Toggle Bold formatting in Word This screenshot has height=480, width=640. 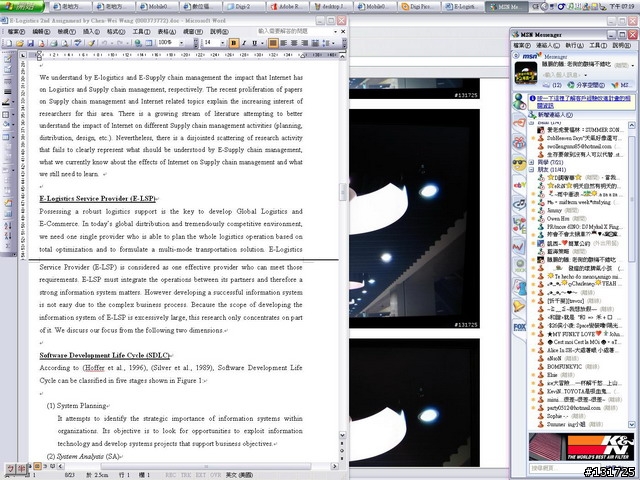point(233,43)
